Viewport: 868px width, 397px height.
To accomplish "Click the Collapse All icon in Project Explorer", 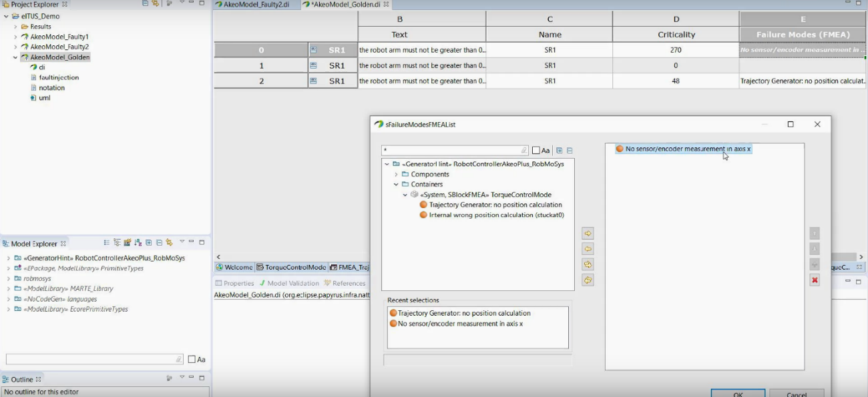I will (146, 4).
